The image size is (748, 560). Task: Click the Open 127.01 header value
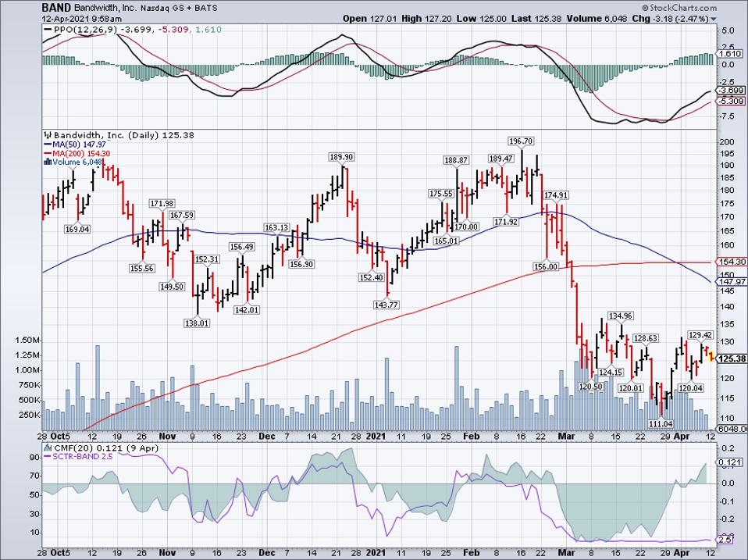370,19
